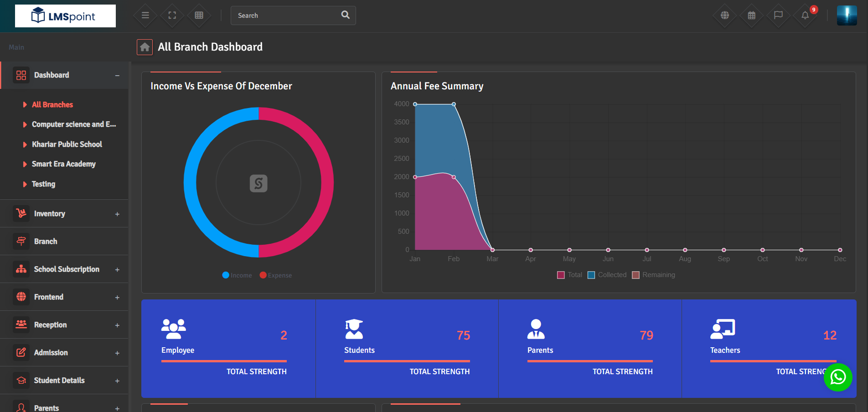Click the globe icon in header

pyautogui.click(x=725, y=15)
